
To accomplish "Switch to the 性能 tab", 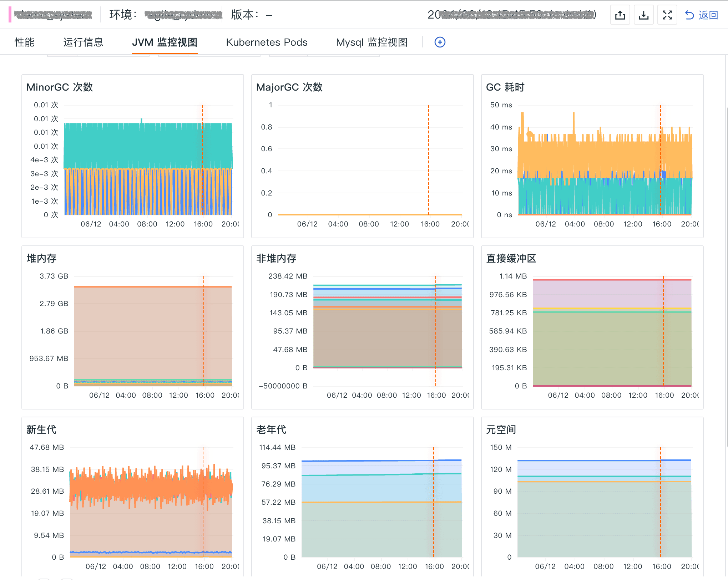I will [24, 42].
